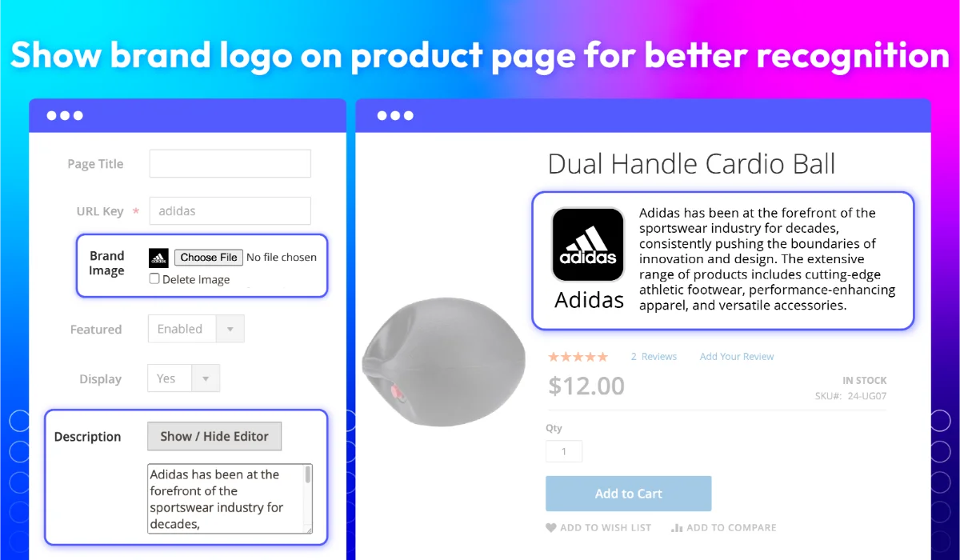Screen dimensions: 960x560
Task: Click the Featured dropdown arrow
Action: [230, 329]
